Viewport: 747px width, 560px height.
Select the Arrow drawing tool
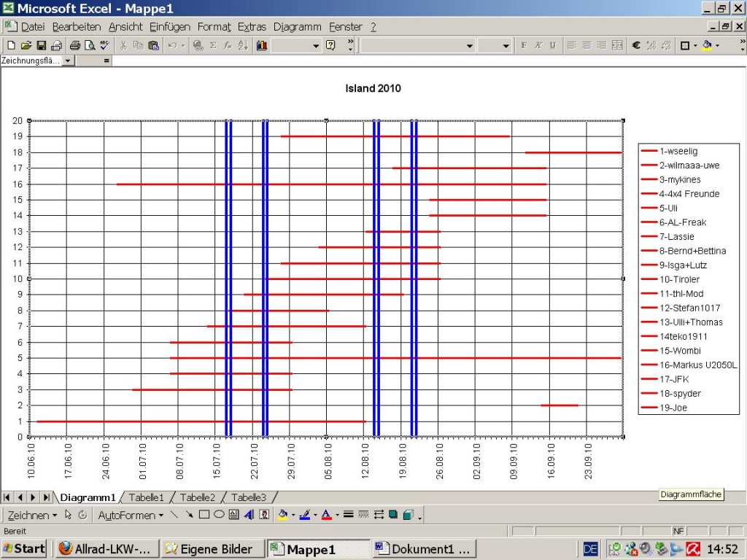tap(189, 515)
